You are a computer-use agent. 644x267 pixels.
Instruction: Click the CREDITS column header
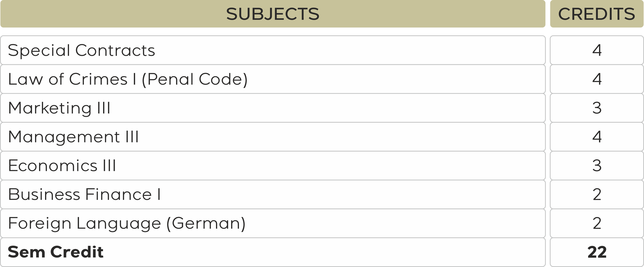(596, 14)
